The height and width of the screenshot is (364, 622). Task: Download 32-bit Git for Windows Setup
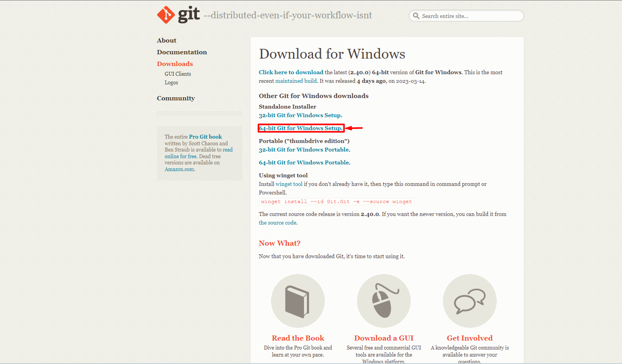(300, 115)
